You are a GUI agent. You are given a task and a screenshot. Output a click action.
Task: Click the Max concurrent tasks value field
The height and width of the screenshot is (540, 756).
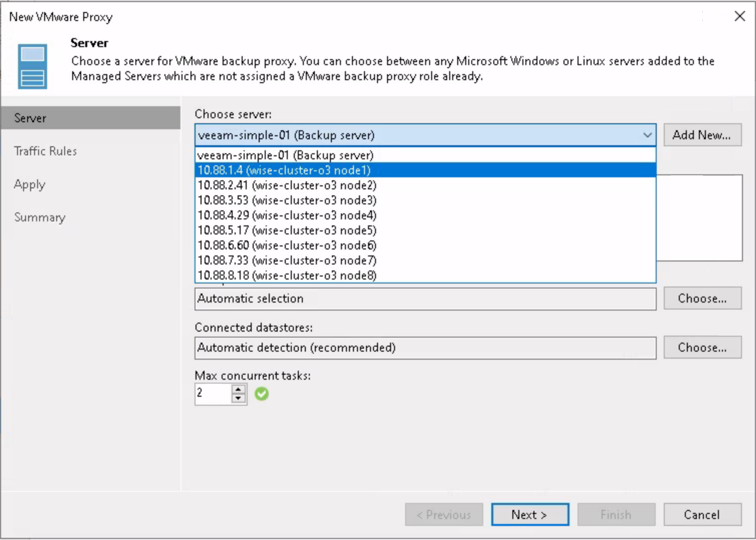tap(214, 394)
